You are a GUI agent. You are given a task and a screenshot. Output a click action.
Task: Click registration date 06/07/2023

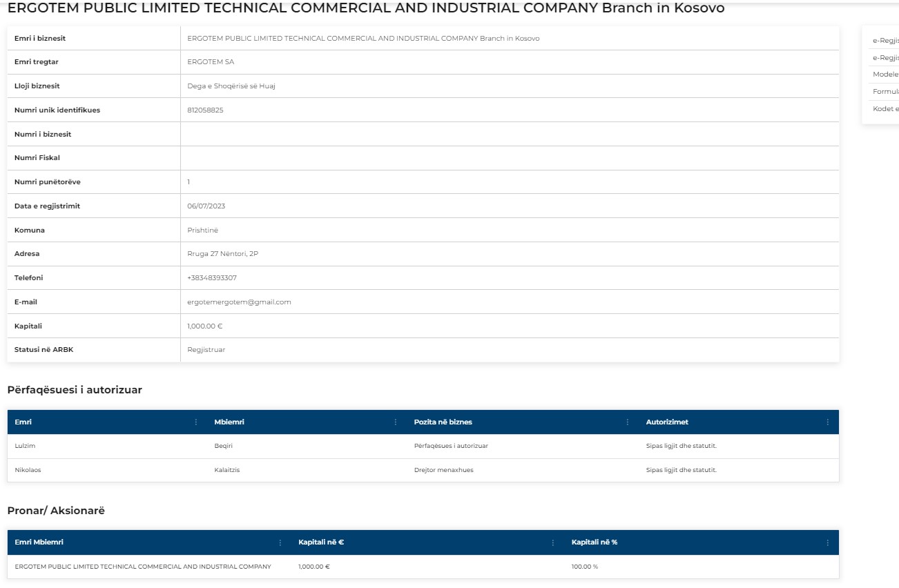[x=206, y=206]
